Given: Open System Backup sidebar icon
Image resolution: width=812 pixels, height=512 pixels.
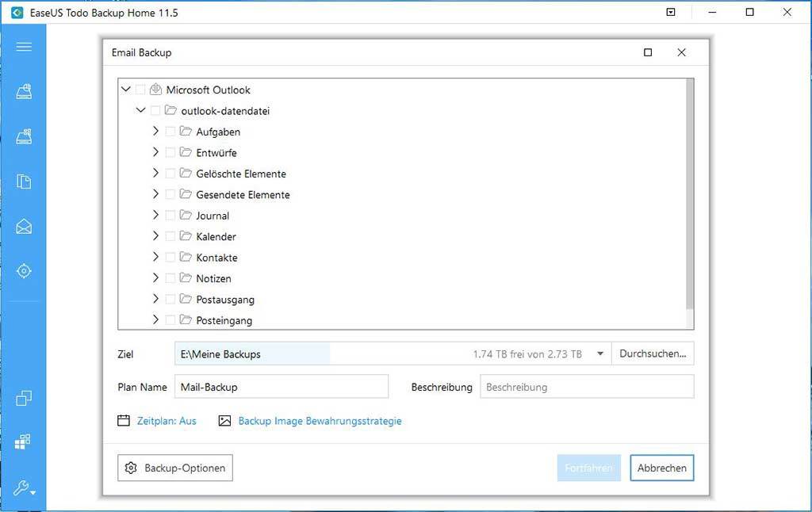Looking at the screenshot, I should pos(24,136).
